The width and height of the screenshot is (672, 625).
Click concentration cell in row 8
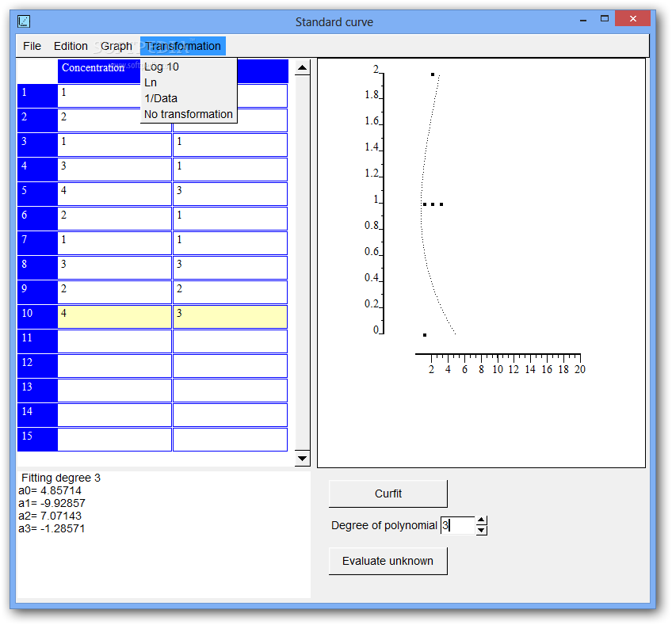click(x=114, y=268)
